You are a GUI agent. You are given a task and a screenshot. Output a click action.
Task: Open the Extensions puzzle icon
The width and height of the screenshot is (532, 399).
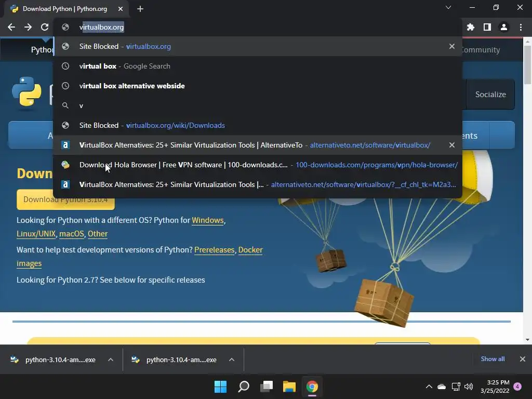[x=471, y=27]
